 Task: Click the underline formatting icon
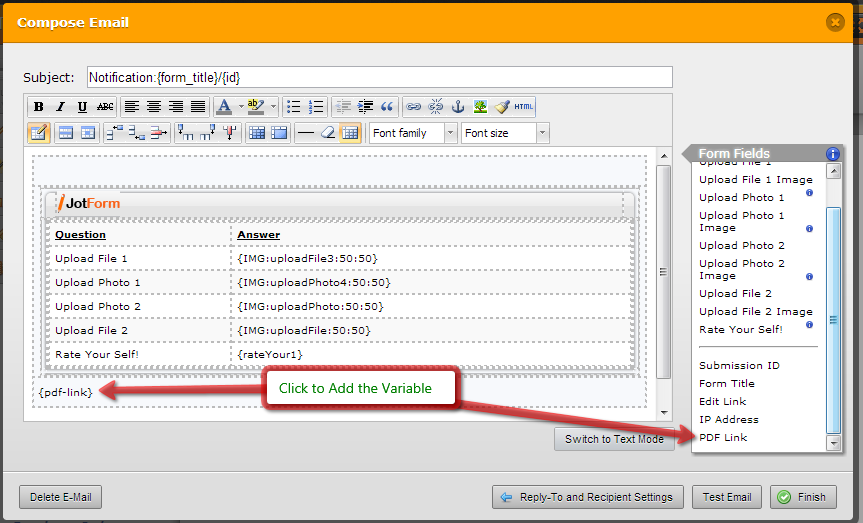pyautogui.click(x=82, y=107)
